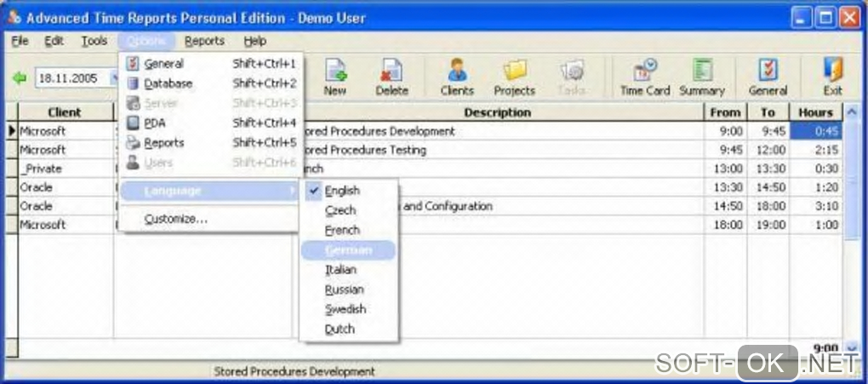
Task: Select the _Private client cell
Action: [x=66, y=169]
